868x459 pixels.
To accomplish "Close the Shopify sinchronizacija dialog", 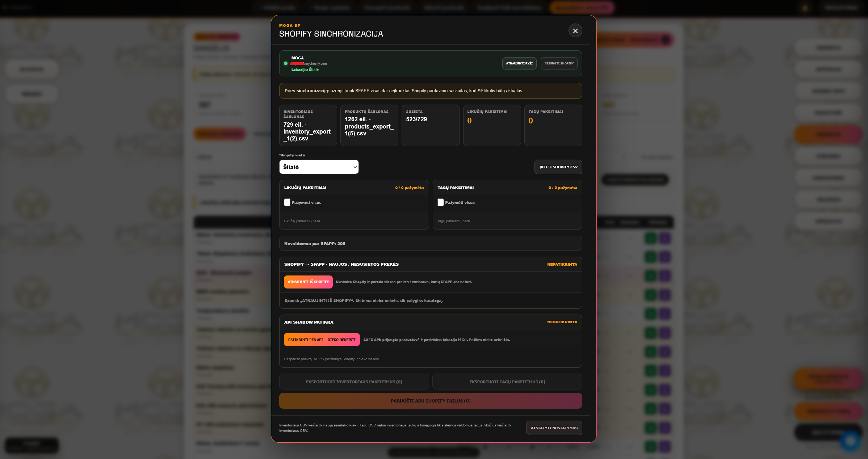I will point(575,31).
